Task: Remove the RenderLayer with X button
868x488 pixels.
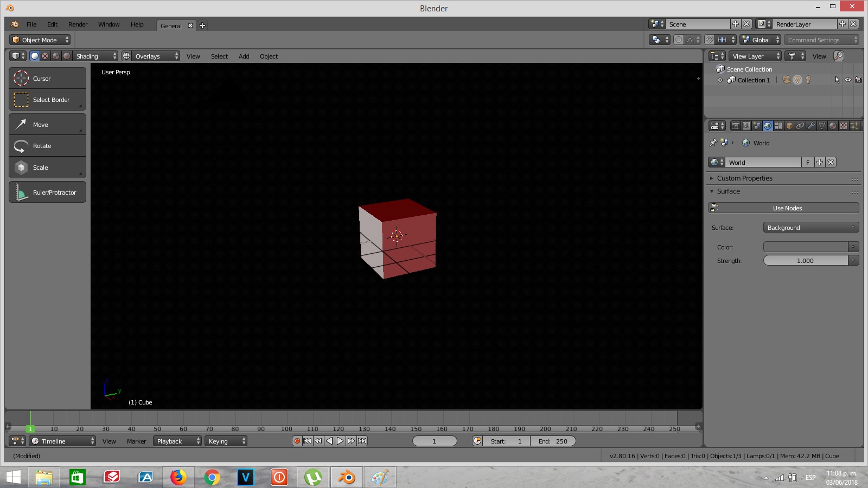Action: tap(853, 24)
